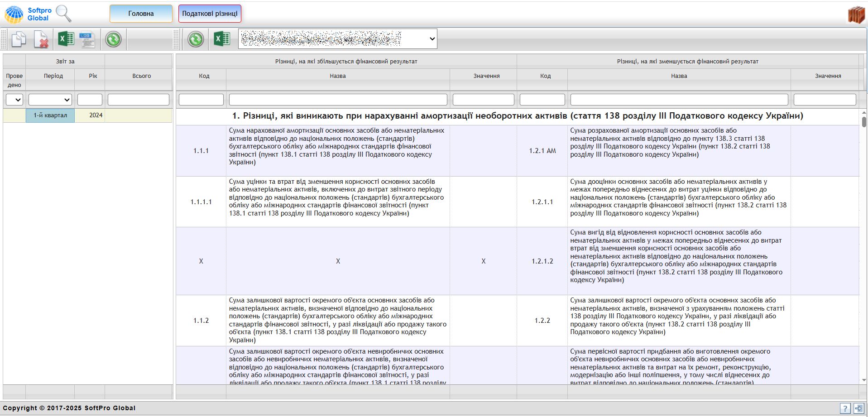This screenshot has height=417, width=868.
Task: Click header Різниці, на які зменшується фінансовий результат
Action: tap(688, 61)
